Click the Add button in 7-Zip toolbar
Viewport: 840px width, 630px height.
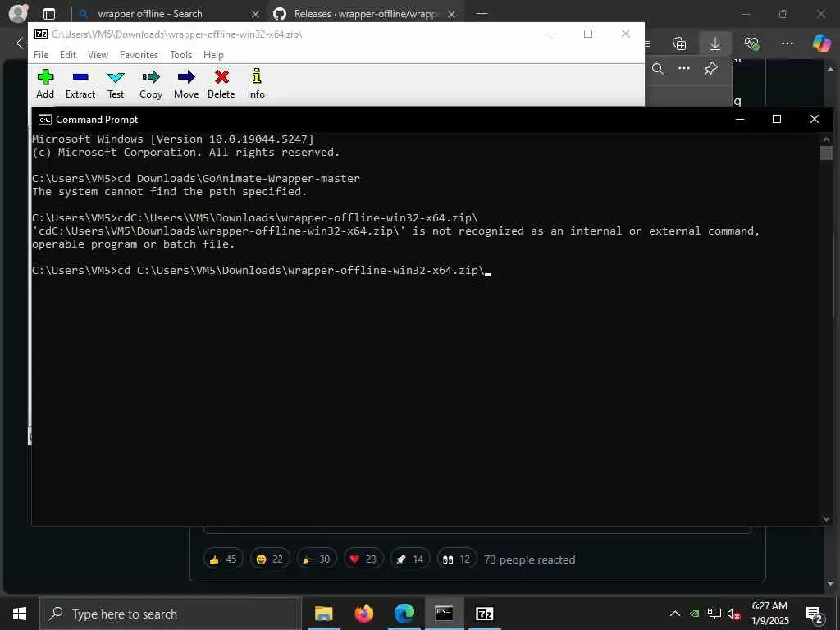click(x=45, y=84)
